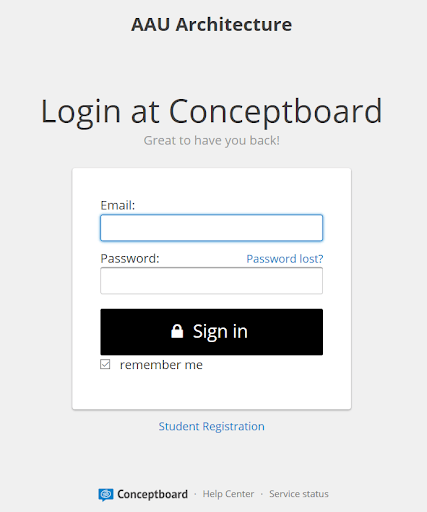The height and width of the screenshot is (512, 427).
Task: Uncheck the remember me checkbox
Action: tap(105, 364)
